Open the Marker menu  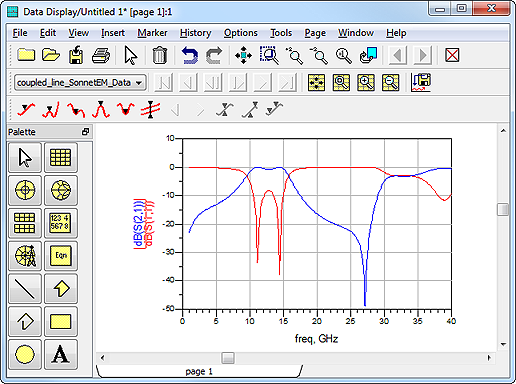point(152,33)
